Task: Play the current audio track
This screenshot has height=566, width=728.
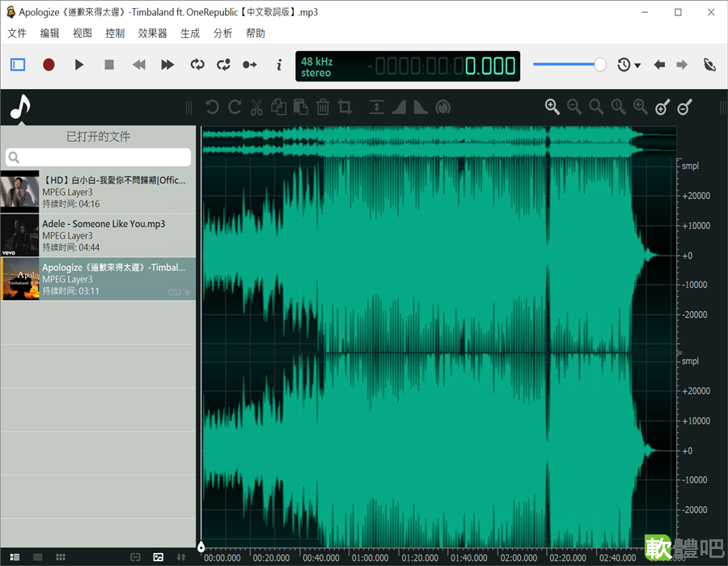Action: [79, 65]
